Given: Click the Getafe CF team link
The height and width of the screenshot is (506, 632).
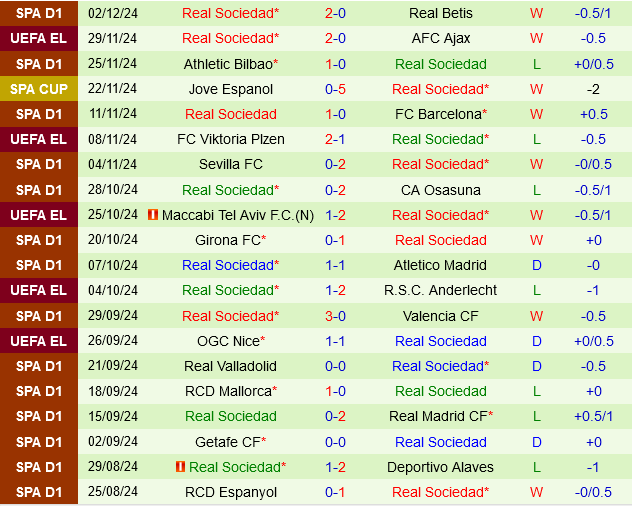Looking at the screenshot, I should tap(229, 442).
